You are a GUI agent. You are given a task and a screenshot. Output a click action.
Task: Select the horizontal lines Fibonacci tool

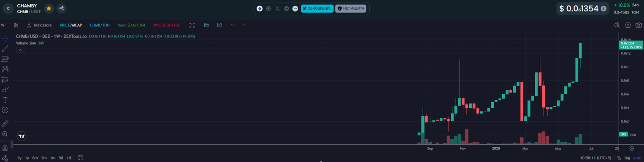(5, 59)
